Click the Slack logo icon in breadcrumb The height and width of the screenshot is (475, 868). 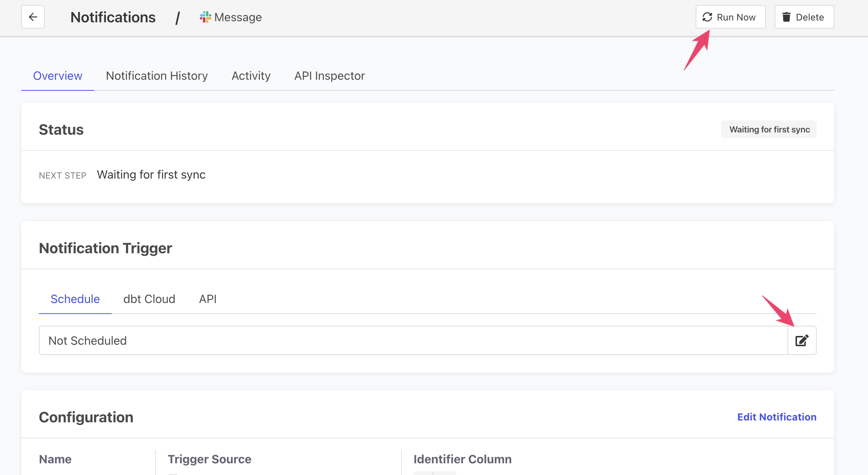click(x=205, y=17)
